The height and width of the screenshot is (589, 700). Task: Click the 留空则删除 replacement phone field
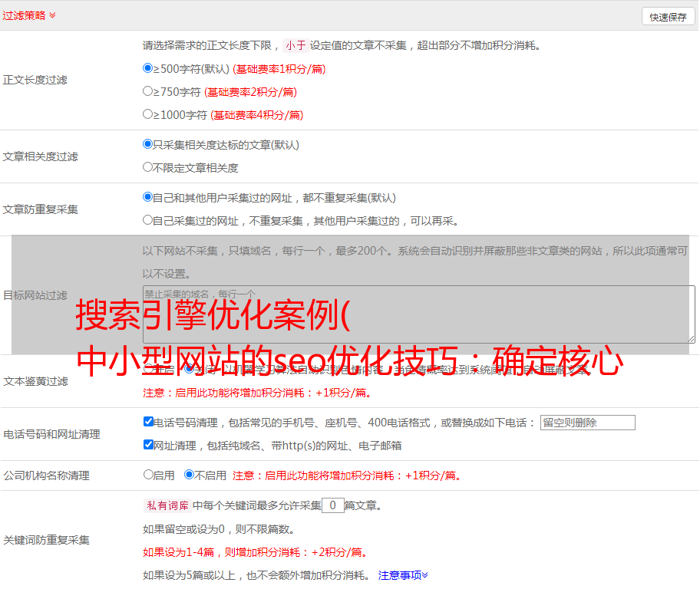(x=587, y=423)
